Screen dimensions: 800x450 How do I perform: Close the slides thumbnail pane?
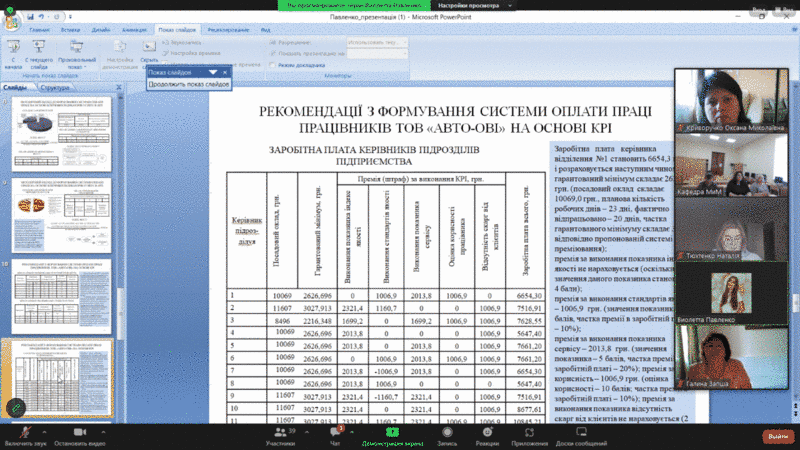click(118, 87)
